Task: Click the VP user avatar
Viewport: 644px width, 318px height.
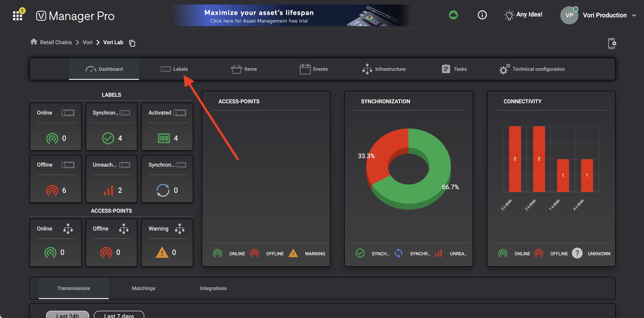Action: (x=569, y=15)
